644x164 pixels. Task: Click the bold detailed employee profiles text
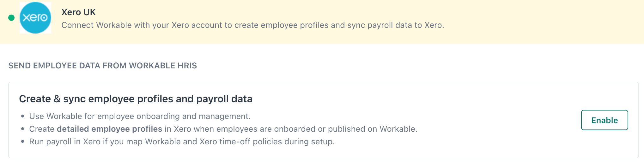(x=109, y=129)
